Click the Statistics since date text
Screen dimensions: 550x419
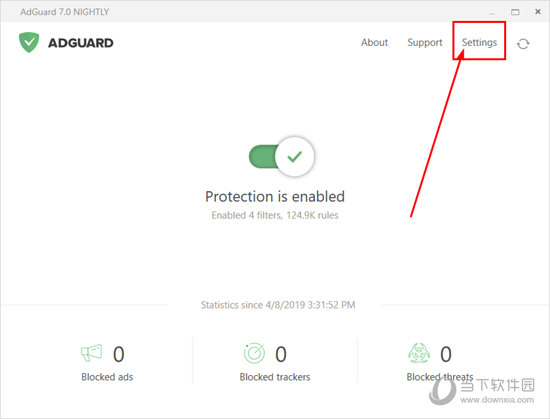pyautogui.click(x=278, y=305)
